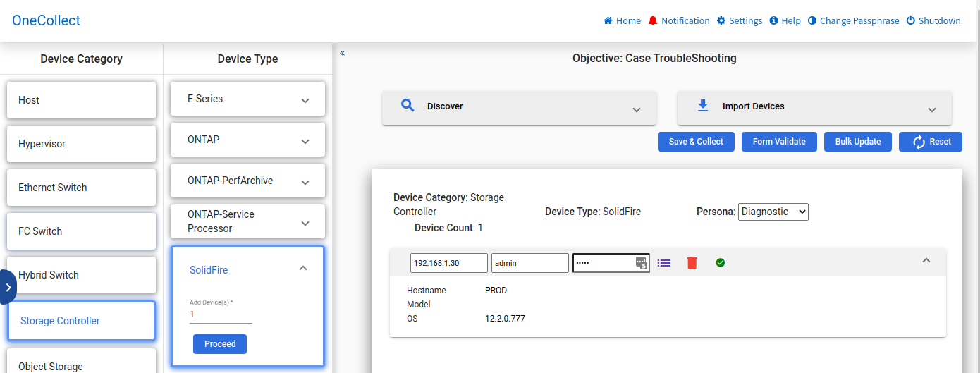Expand the ONTAP-PerfArchive device type
980x373 pixels.
tap(305, 183)
